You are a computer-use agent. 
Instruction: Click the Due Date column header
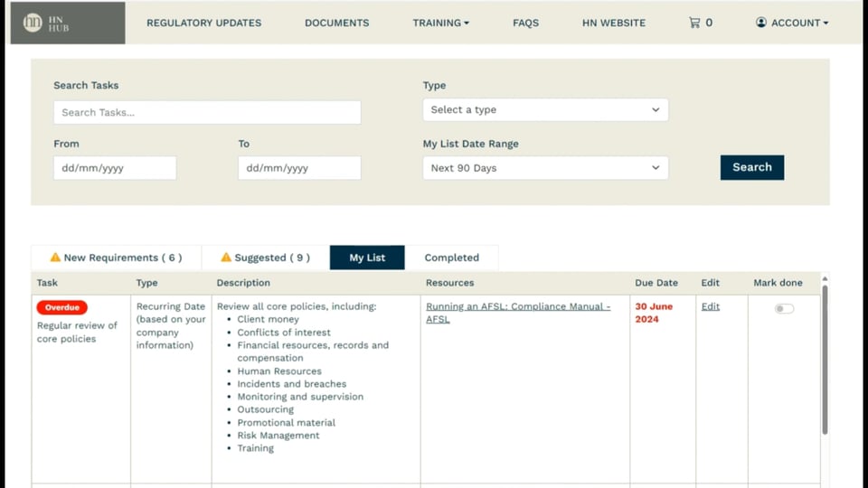[656, 283]
